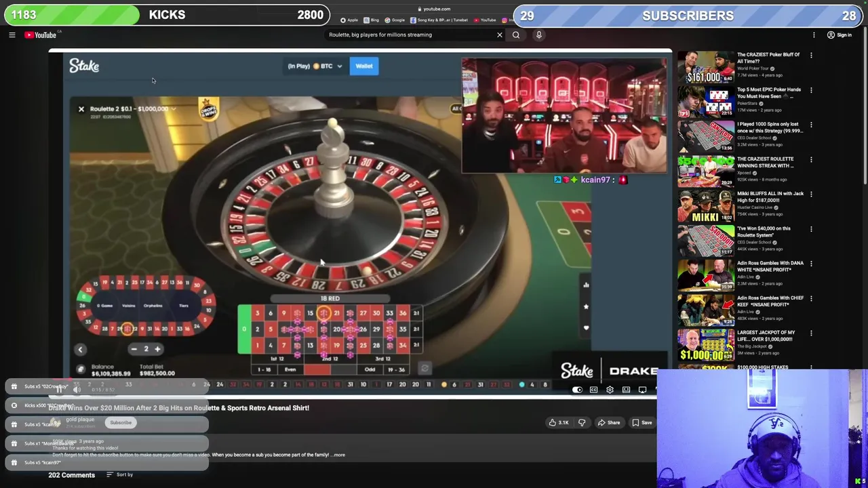Screen dimensions: 868x488
Task: Open options menu for 1000 Spins video
Action: (x=811, y=125)
